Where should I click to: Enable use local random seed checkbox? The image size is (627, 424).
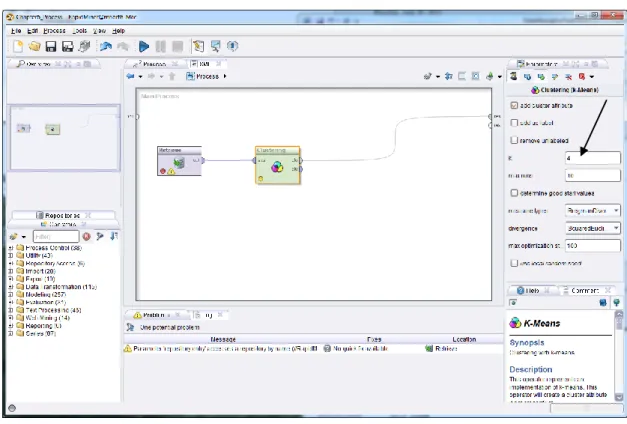pos(514,263)
